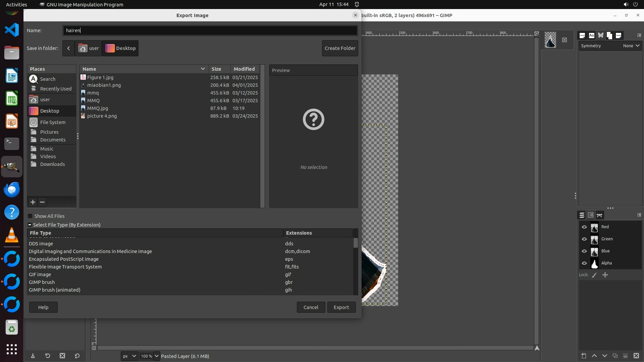The image size is (644, 362).
Task: Switch to the Symmetry Painting butterfly tab
Action: click(x=600, y=35)
